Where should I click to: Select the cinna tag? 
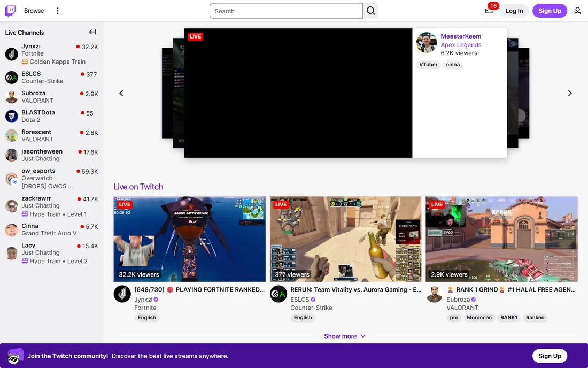coord(453,65)
